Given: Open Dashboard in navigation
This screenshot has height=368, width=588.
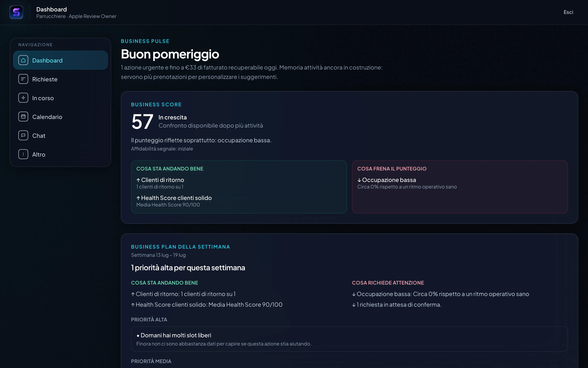Looking at the screenshot, I should [x=60, y=60].
